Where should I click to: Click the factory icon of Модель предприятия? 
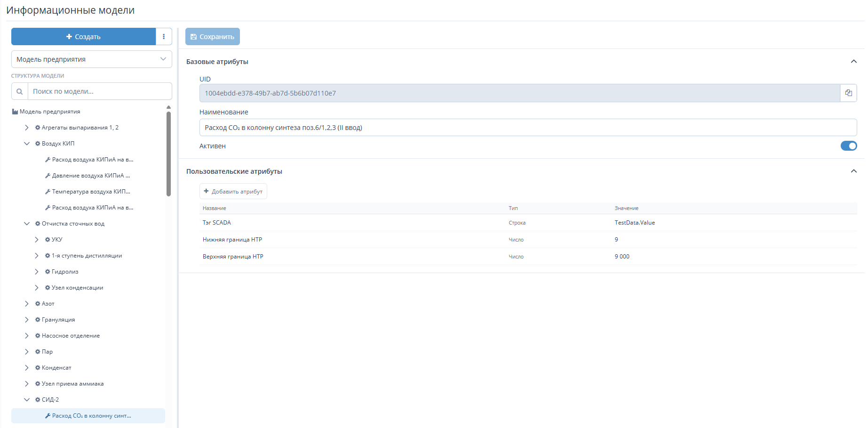pos(15,112)
